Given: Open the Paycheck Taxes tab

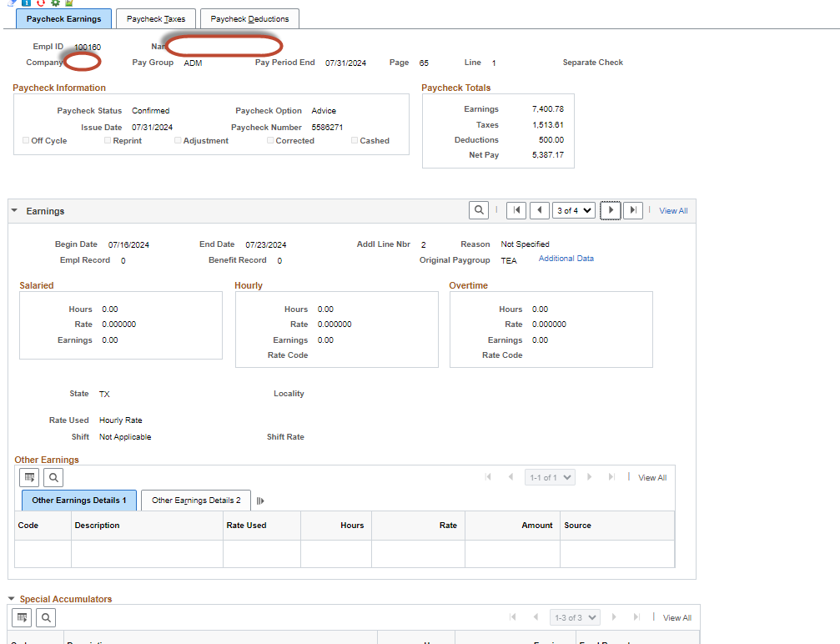Looking at the screenshot, I should (156, 18).
